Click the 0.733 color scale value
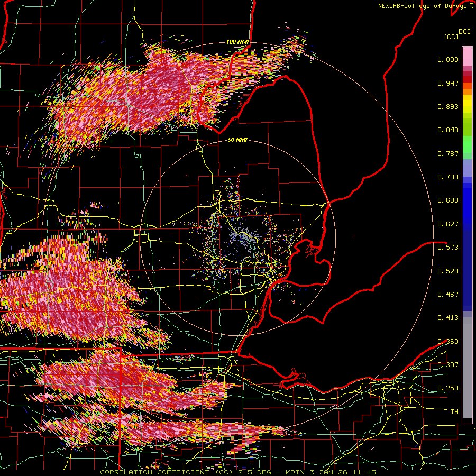Screen dimensions: 476x476 [x=448, y=177]
